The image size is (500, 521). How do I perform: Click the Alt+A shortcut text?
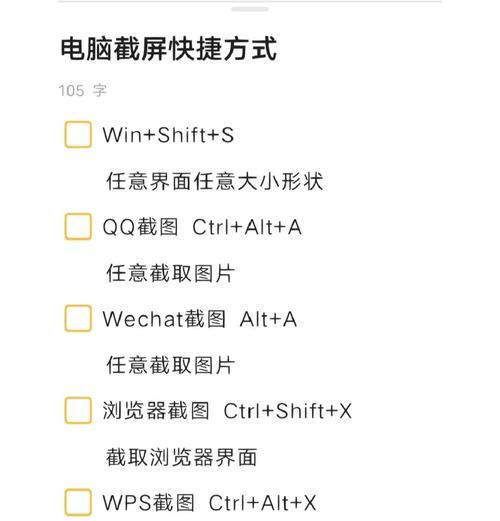pos(268,319)
